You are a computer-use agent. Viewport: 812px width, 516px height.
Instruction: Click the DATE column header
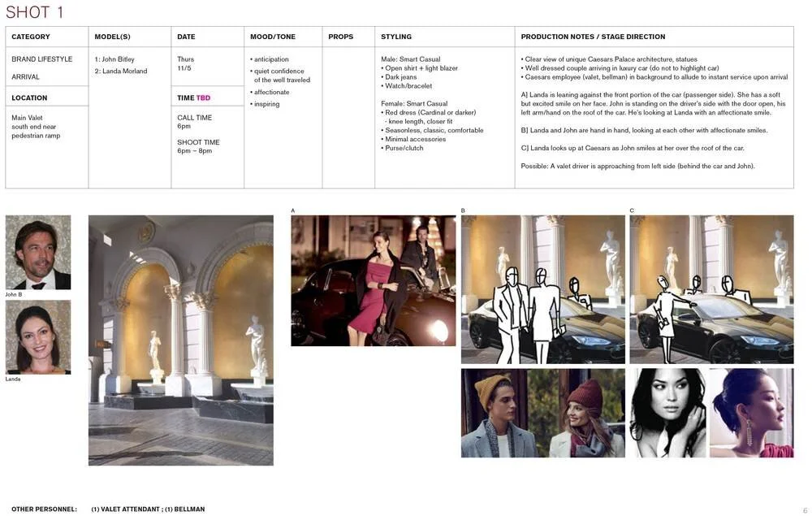pos(186,37)
